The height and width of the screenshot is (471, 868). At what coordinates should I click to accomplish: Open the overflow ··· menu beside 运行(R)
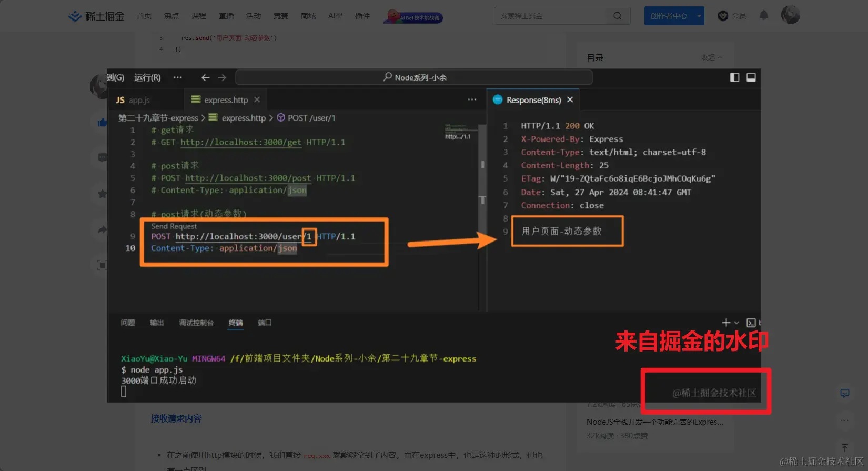click(x=178, y=77)
